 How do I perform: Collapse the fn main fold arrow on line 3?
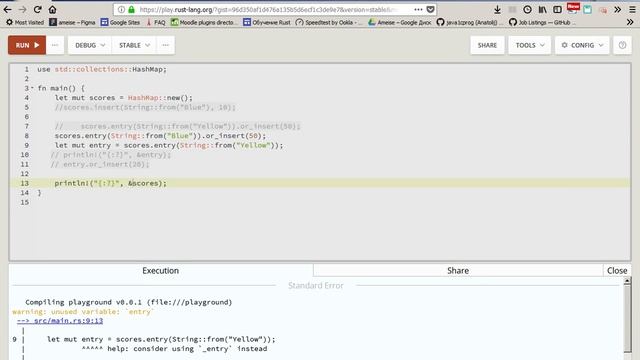33,88
